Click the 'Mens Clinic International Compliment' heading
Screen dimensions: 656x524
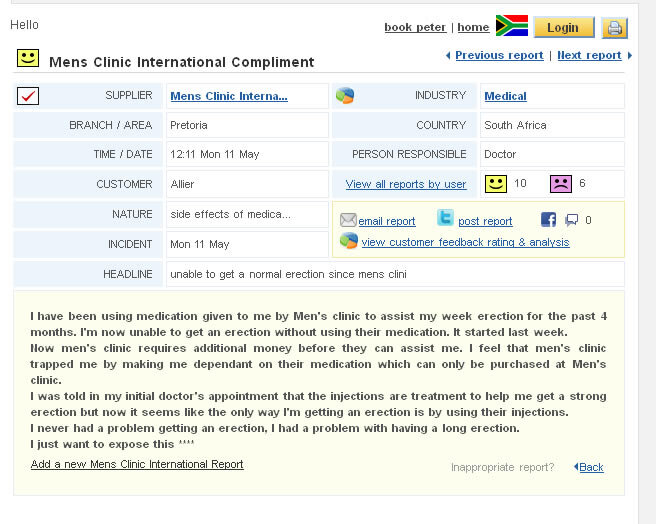(182, 62)
